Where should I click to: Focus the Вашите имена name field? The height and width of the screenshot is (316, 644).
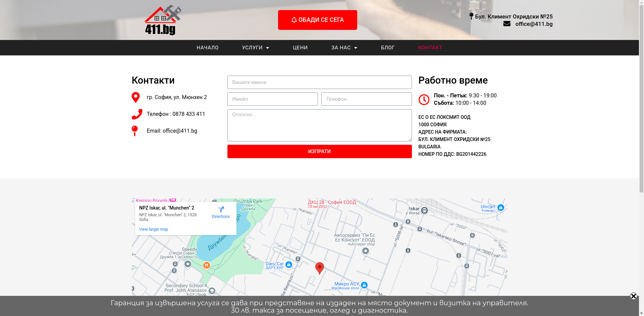click(x=319, y=82)
